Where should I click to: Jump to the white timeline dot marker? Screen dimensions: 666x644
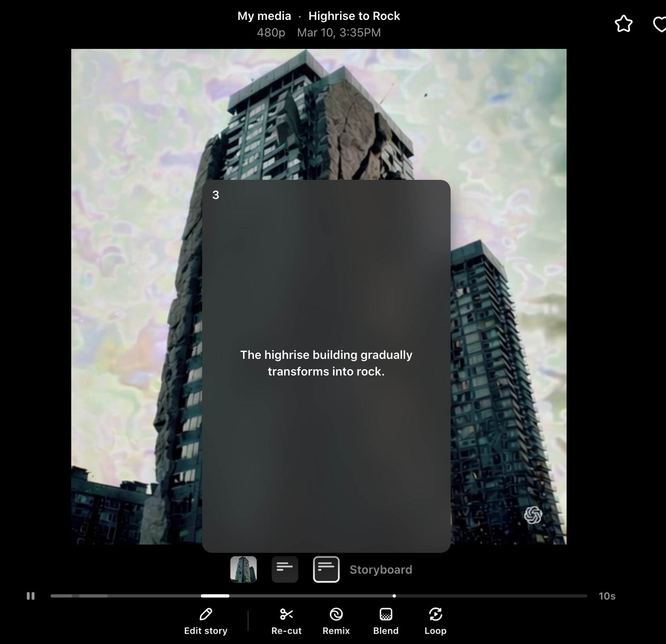[x=394, y=596]
